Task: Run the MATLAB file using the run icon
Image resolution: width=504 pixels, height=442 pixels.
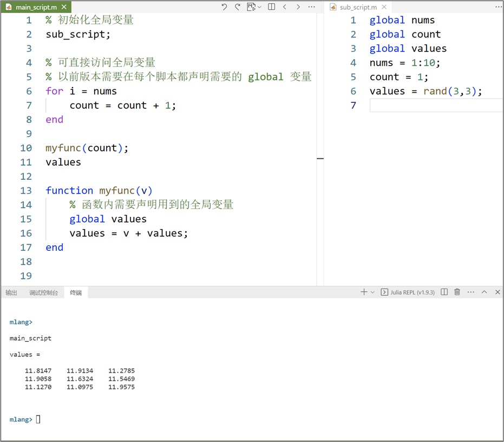Action: coord(250,7)
